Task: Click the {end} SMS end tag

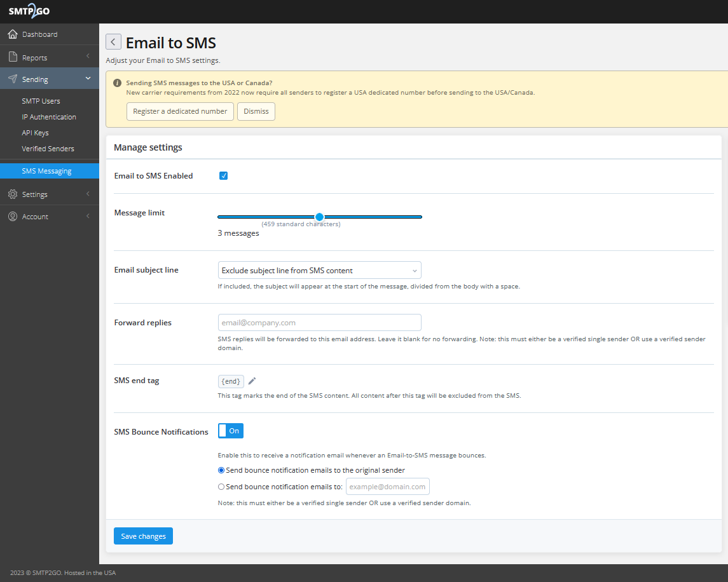Action: [x=231, y=381]
